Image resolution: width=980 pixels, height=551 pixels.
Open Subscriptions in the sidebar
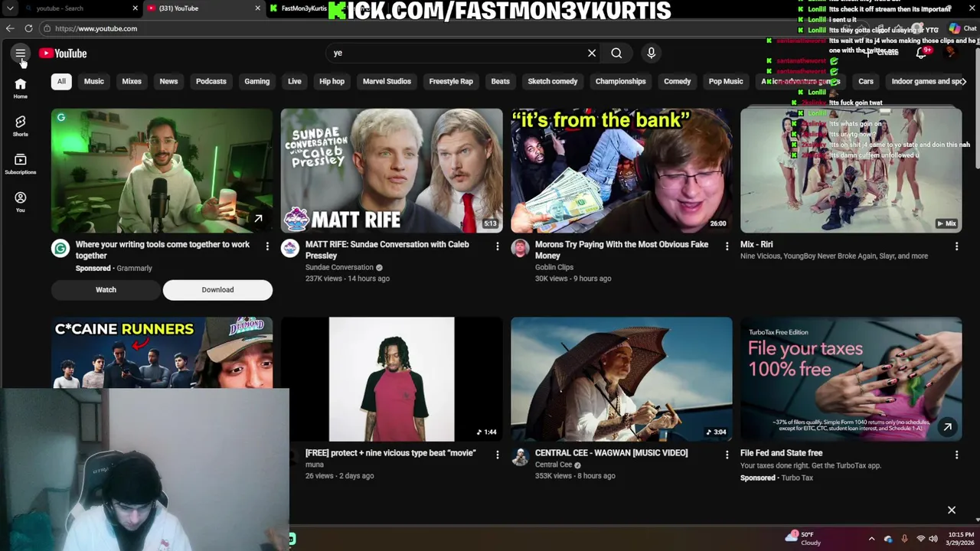tap(21, 164)
